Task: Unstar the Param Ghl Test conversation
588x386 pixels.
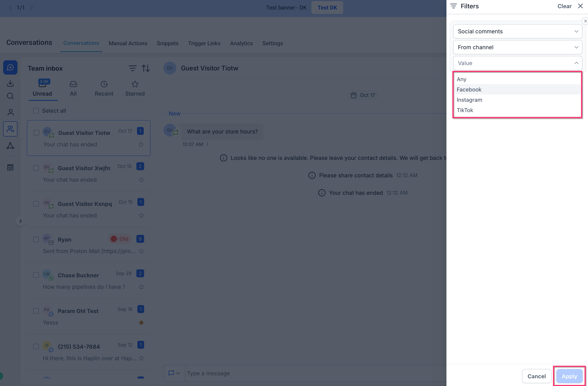Action: [141, 323]
